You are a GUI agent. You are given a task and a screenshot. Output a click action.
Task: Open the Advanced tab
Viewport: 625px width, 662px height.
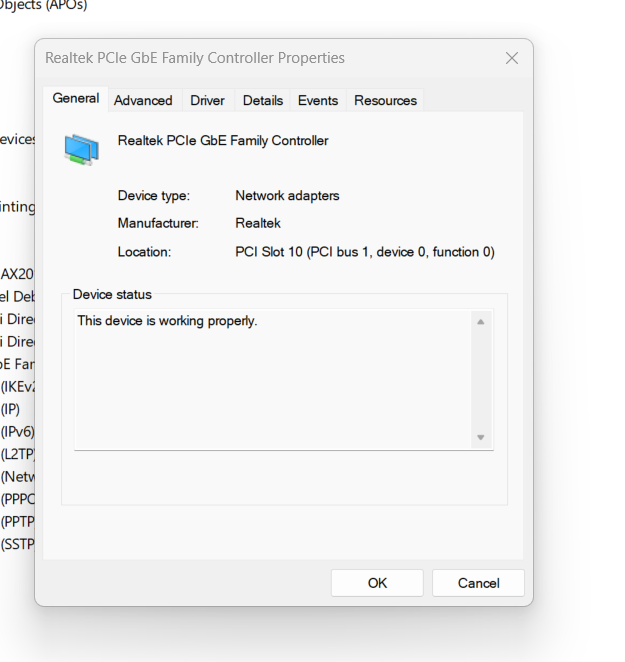143,100
